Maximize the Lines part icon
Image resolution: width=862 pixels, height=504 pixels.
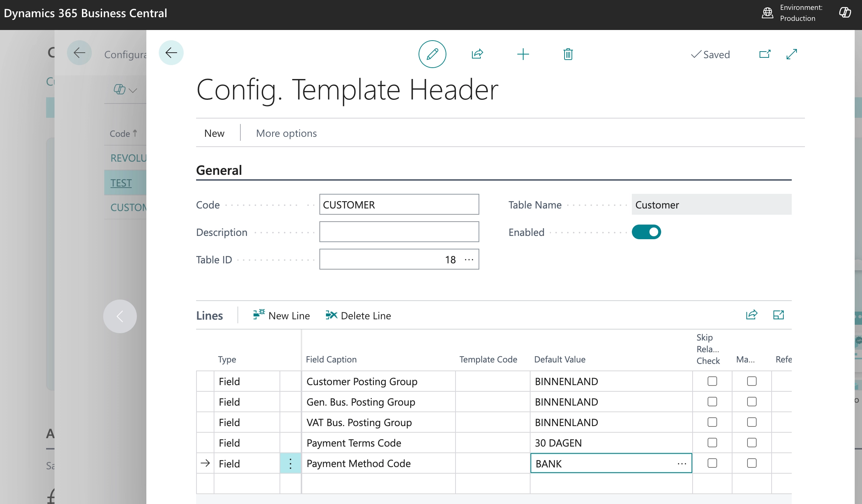pyautogui.click(x=779, y=315)
